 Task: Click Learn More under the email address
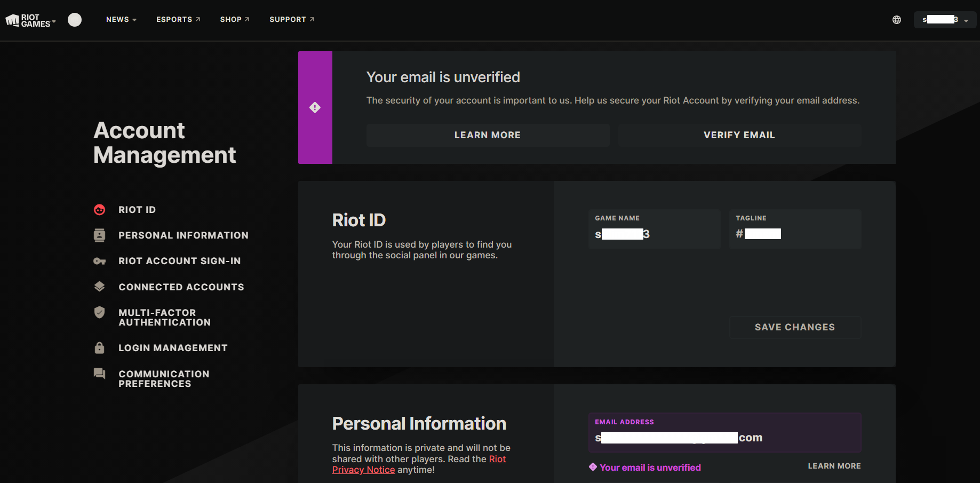point(834,466)
